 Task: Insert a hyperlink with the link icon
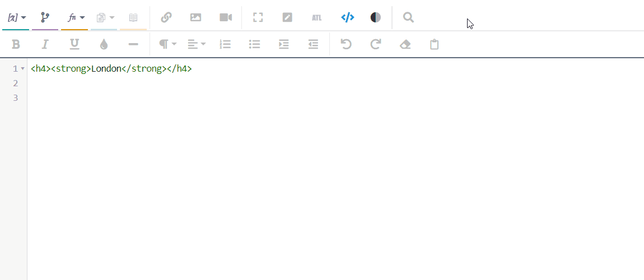pyautogui.click(x=166, y=17)
